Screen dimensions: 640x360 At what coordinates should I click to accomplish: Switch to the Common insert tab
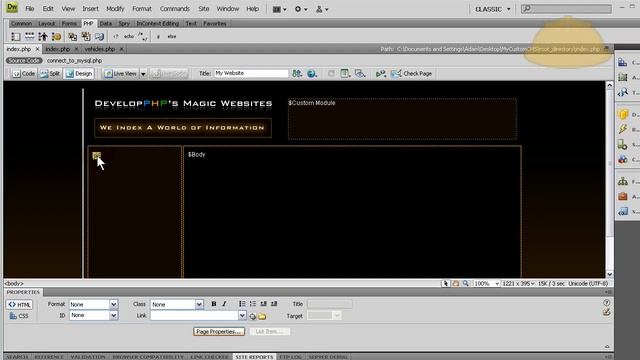(21, 24)
